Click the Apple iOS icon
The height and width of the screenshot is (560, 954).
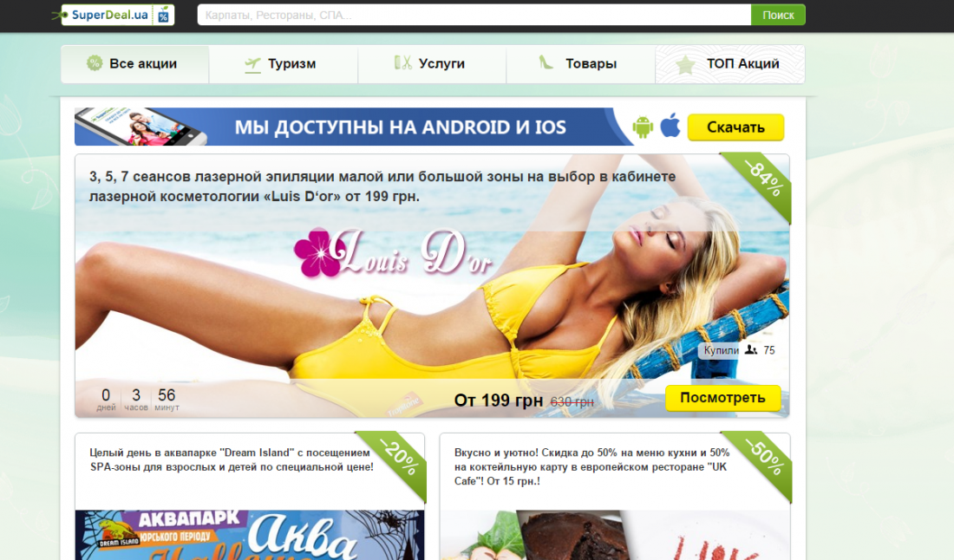click(x=670, y=127)
